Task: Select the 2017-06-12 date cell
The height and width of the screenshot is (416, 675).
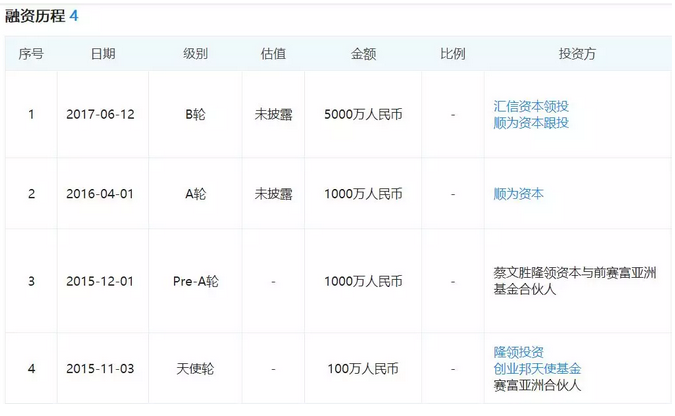Action: (100, 115)
